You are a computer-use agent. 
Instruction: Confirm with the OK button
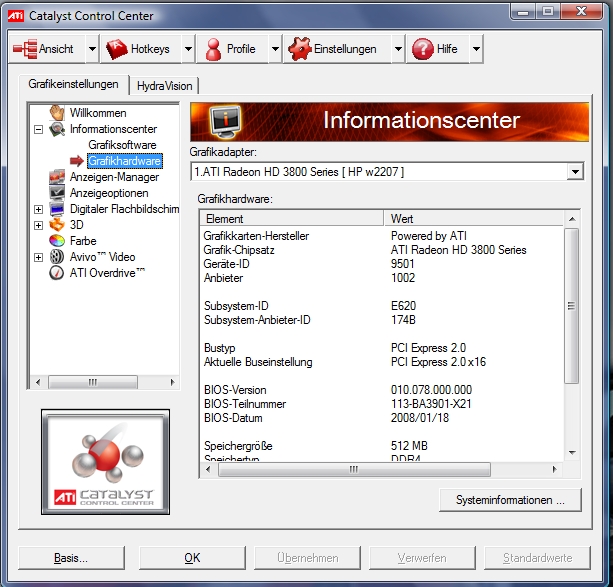pos(192,558)
